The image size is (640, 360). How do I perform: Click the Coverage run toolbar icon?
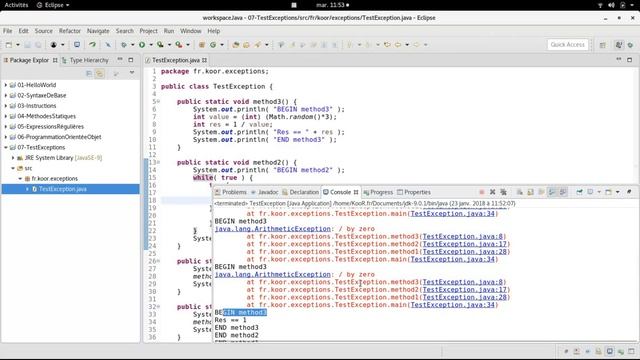[160, 45]
